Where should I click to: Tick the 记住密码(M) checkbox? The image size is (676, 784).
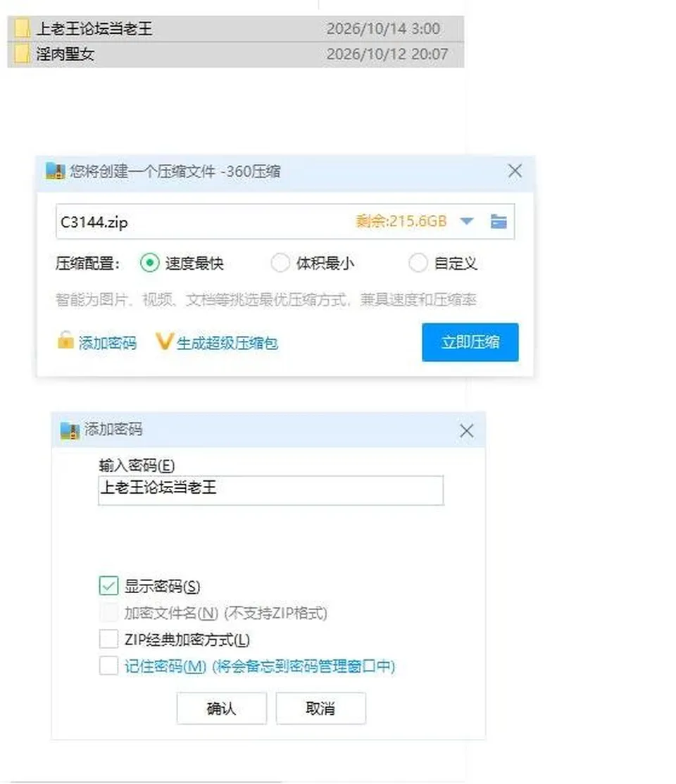click(x=108, y=666)
